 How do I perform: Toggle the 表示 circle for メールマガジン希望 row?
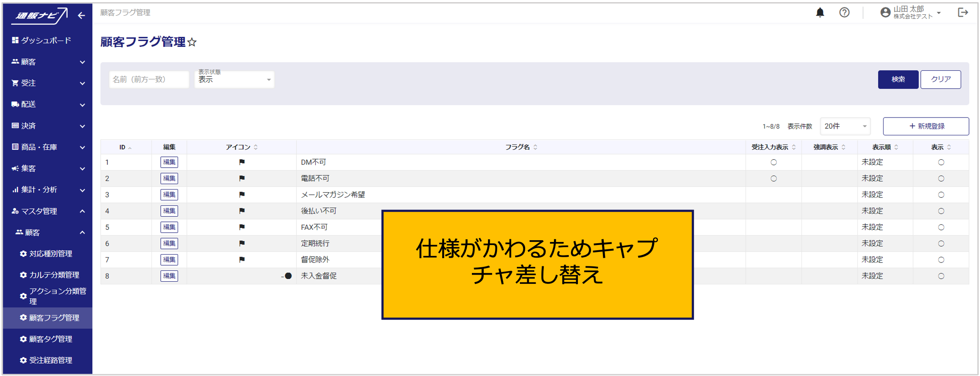[x=941, y=195]
